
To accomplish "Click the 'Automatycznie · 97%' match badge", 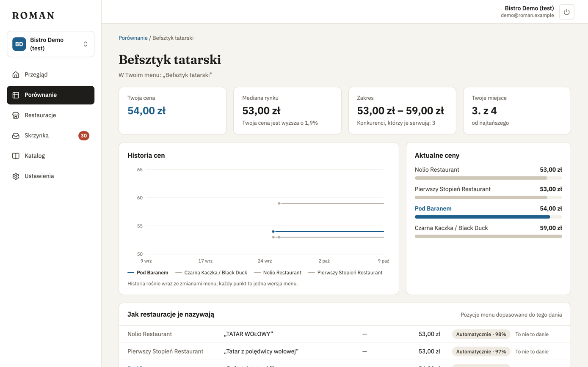I will coord(481,351).
